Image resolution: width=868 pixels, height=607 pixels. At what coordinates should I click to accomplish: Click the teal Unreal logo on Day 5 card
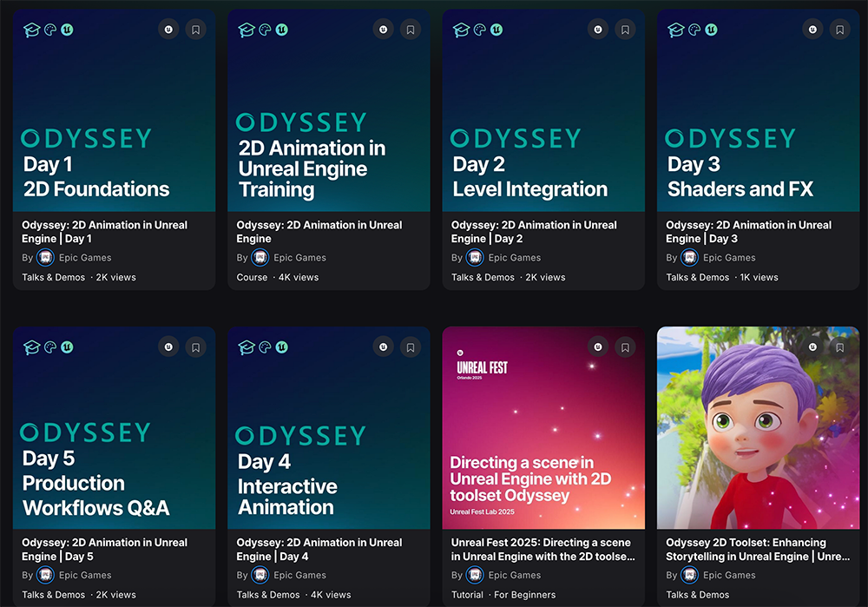[67, 347]
